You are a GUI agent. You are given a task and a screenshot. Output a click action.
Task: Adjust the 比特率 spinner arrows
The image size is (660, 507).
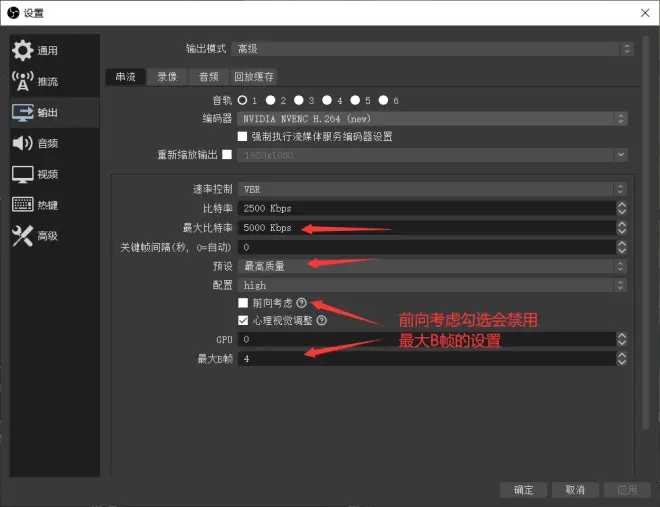pyautogui.click(x=622, y=208)
